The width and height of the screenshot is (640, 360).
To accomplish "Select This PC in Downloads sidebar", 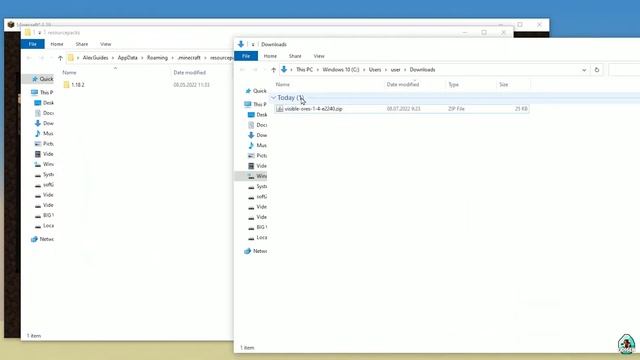I will 256,104.
